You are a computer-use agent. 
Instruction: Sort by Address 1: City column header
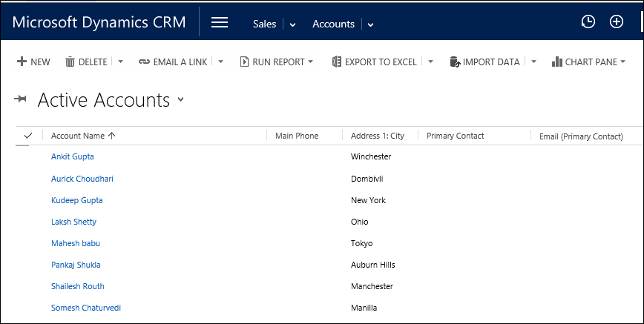tap(377, 136)
